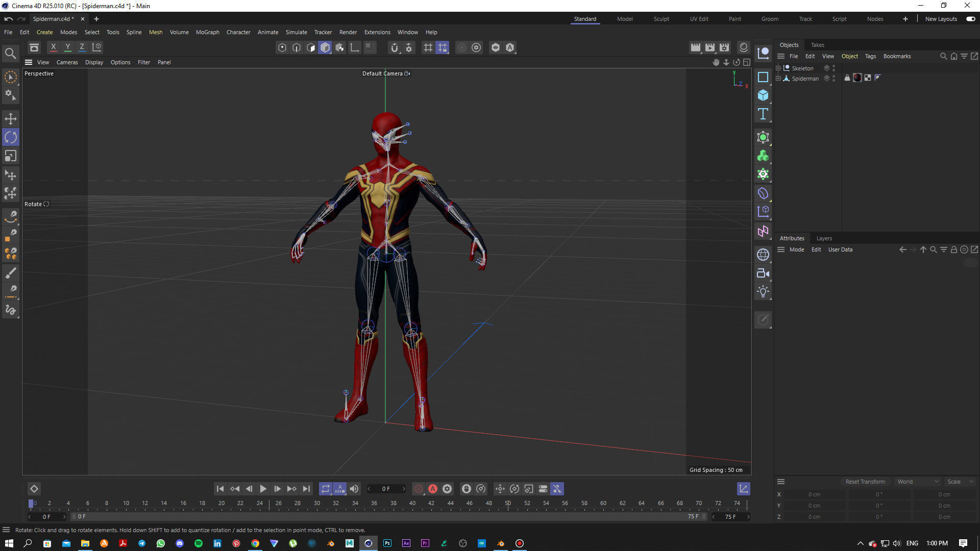The width and height of the screenshot is (980, 551).
Task: Click the Bookmarks menu in Objects panel
Action: pyautogui.click(x=897, y=56)
